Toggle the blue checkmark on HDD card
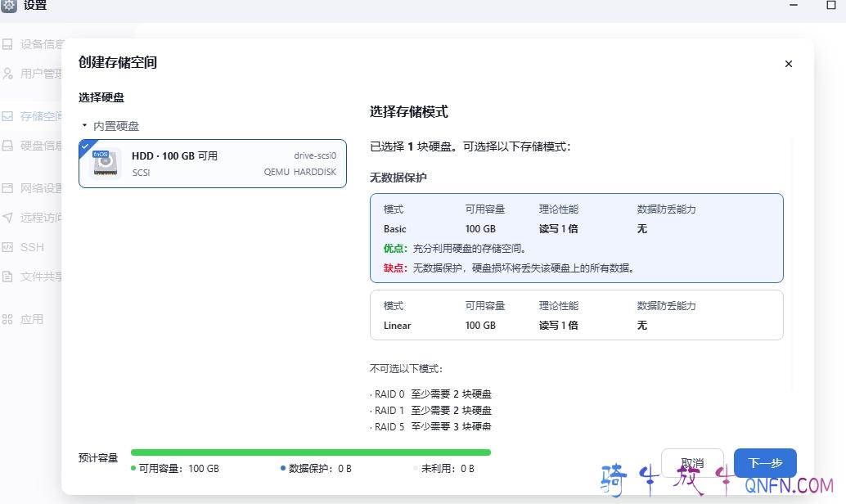The height and width of the screenshot is (504, 846). [x=84, y=145]
